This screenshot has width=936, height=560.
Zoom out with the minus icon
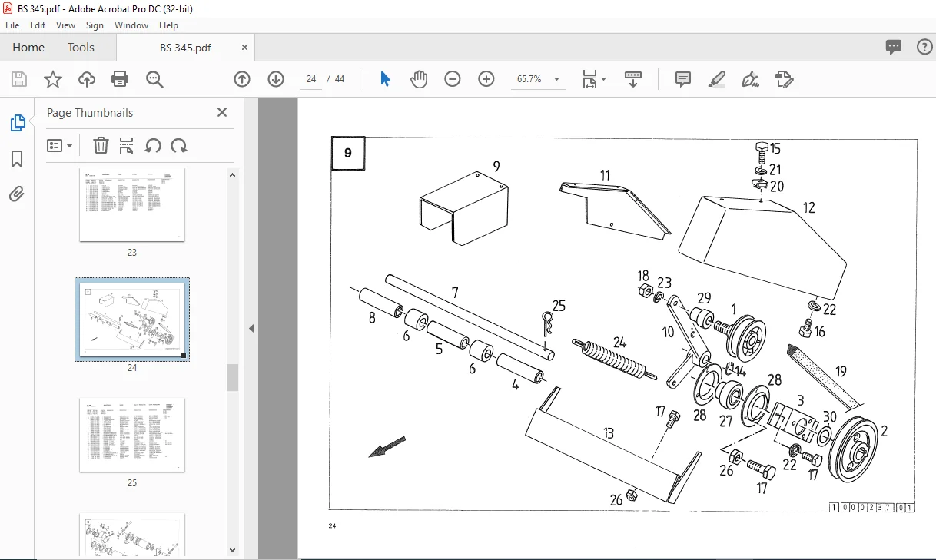453,79
